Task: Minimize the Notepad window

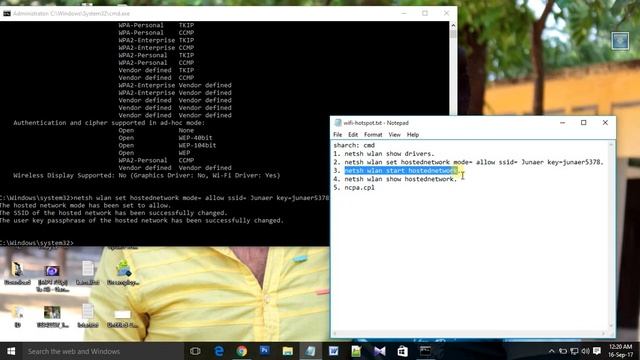Action: [x=562, y=122]
